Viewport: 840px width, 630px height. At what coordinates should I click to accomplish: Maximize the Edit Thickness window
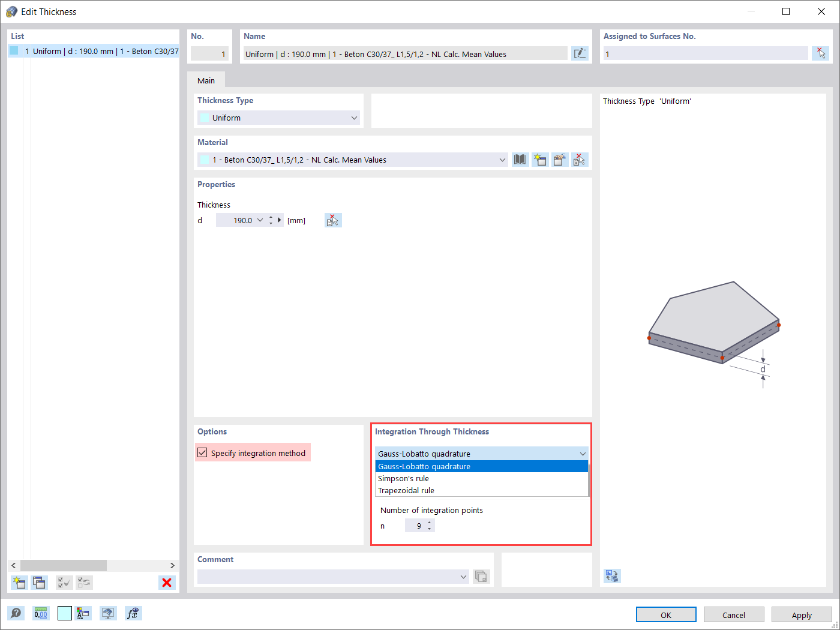coord(786,11)
